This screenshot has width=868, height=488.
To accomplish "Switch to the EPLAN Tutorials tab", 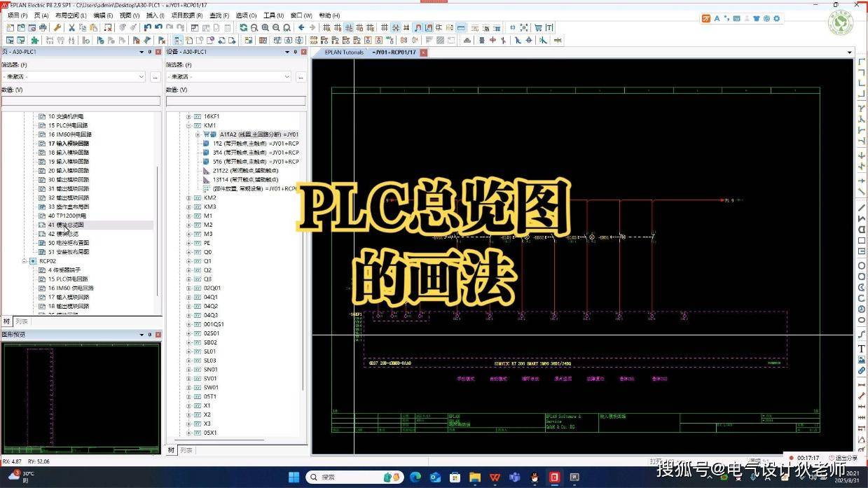I will (344, 53).
